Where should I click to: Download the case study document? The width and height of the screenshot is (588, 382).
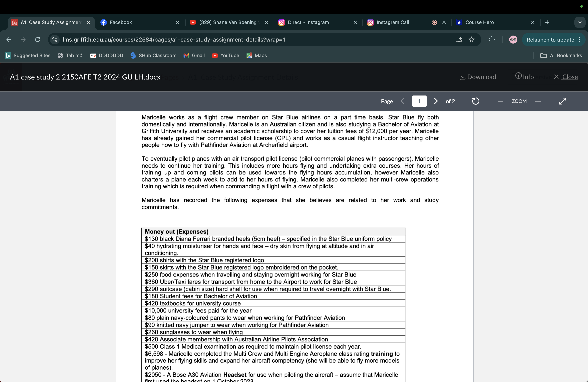pos(478,77)
